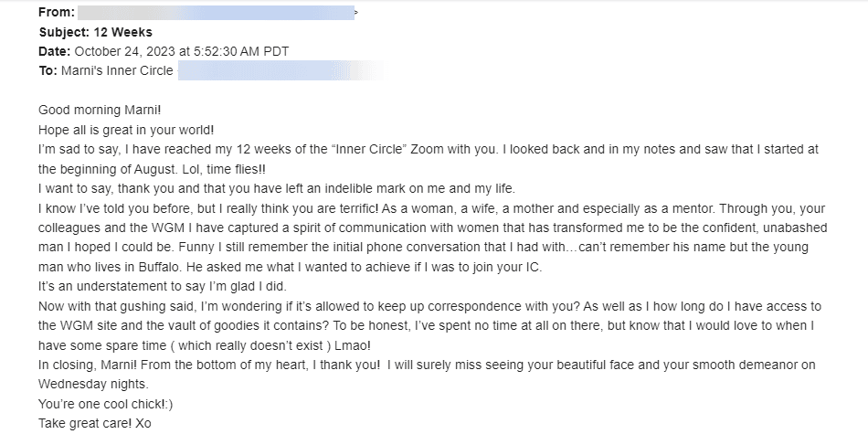Click recipient name 'Marni's Inner Circle'

(x=117, y=71)
